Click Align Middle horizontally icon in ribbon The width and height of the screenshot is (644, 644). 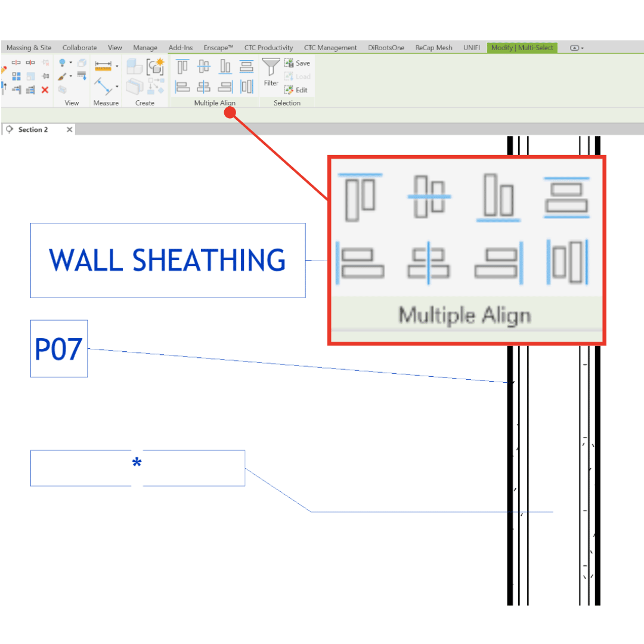pyautogui.click(x=204, y=66)
